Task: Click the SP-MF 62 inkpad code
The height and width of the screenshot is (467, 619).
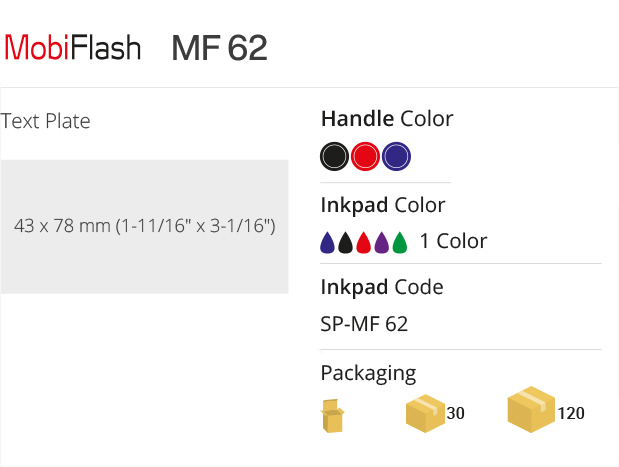Action: tap(364, 324)
